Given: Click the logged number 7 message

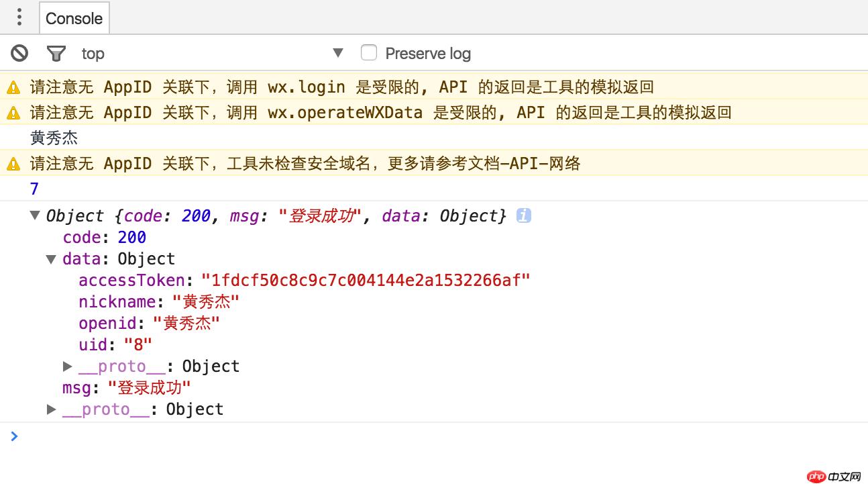Looking at the screenshot, I should (x=35, y=189).
